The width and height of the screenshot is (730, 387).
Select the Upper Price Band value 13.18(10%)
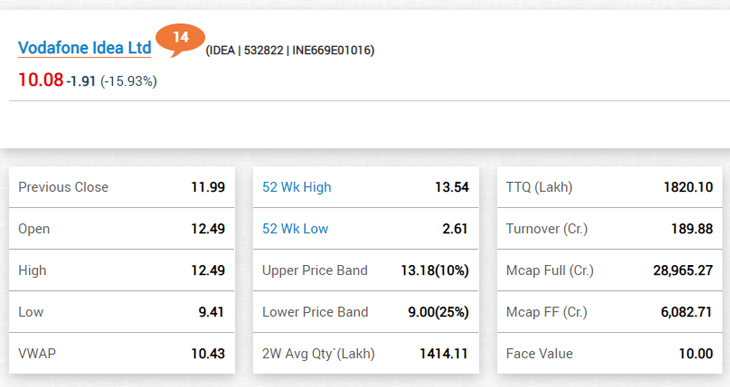[435, 271]
